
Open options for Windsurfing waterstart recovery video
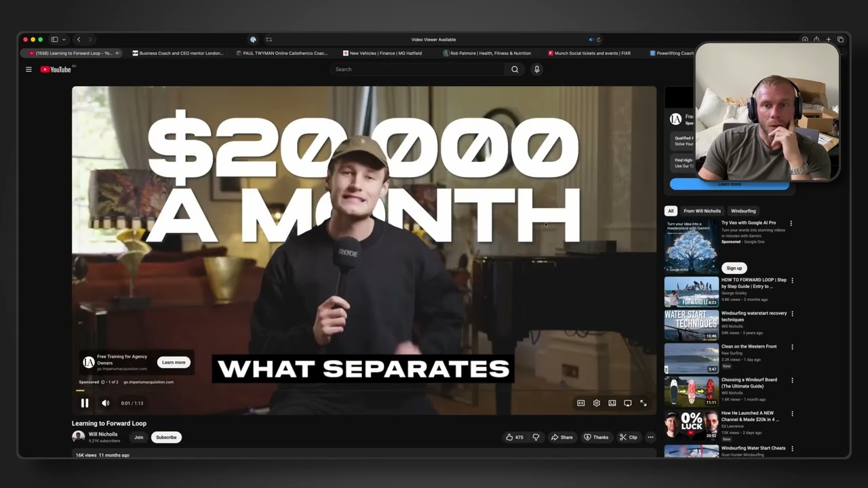pos(792,314)
